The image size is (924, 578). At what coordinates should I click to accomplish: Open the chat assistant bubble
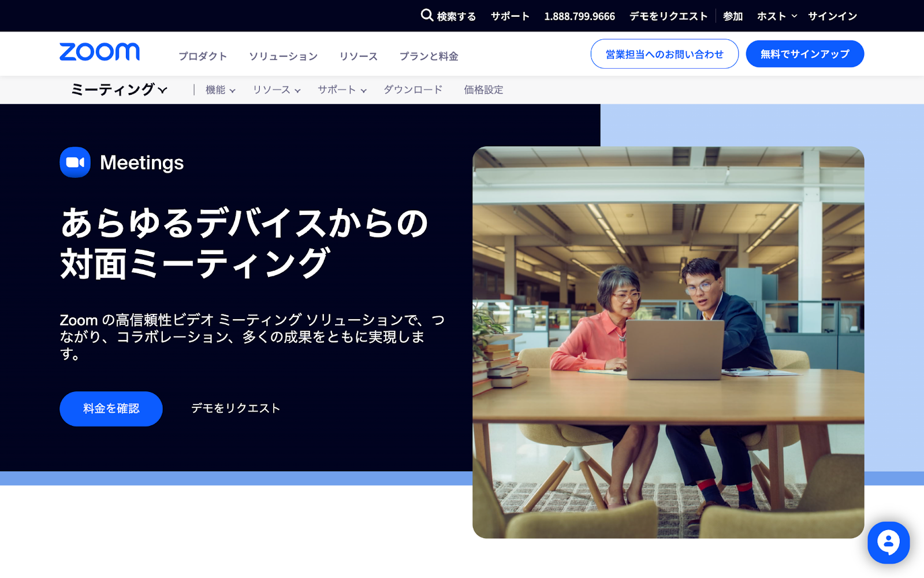[888, 543]
